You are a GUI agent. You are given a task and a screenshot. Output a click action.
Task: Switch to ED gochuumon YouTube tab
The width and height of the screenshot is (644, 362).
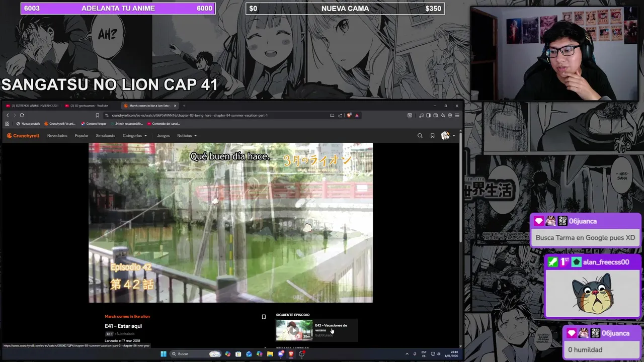[x=90, y=106]
